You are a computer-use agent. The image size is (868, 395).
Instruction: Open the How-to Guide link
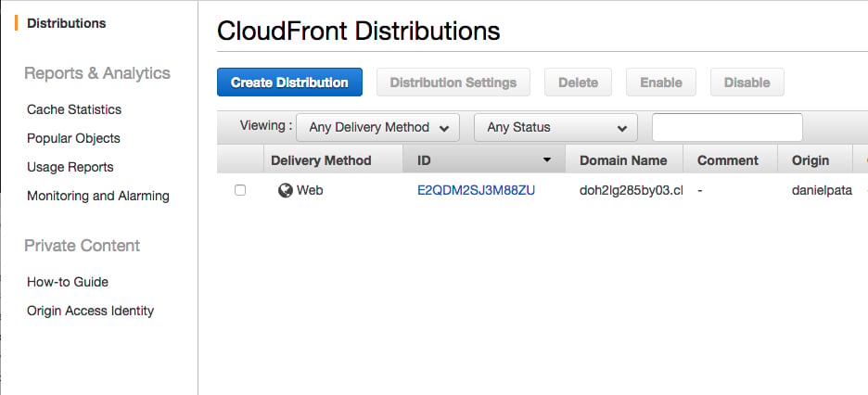68,282
